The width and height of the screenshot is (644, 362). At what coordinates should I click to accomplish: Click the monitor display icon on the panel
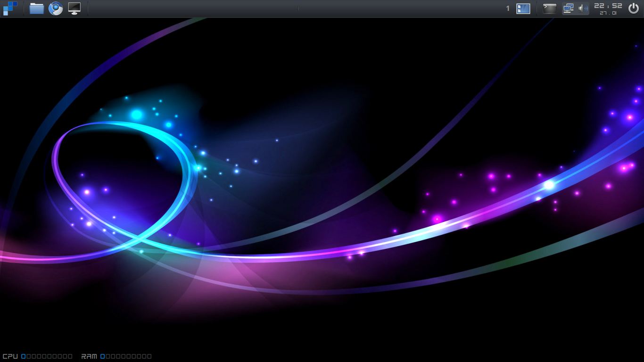click(74, 8)
